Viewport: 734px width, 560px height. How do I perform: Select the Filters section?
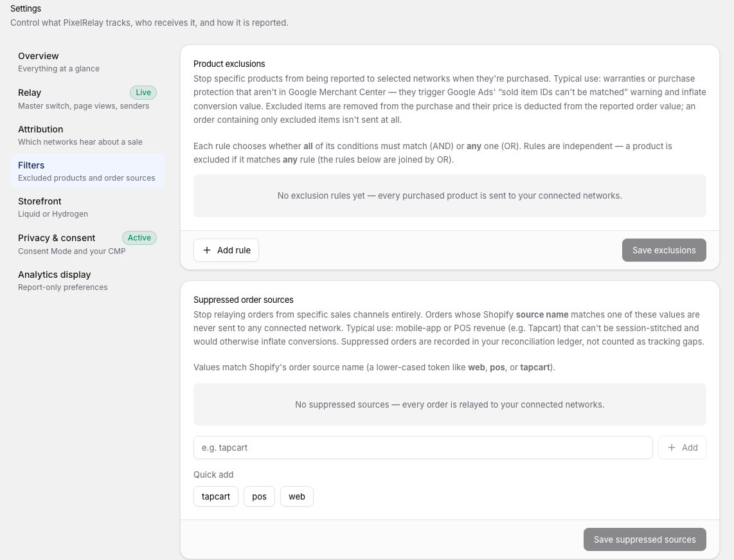click(87, 171)
